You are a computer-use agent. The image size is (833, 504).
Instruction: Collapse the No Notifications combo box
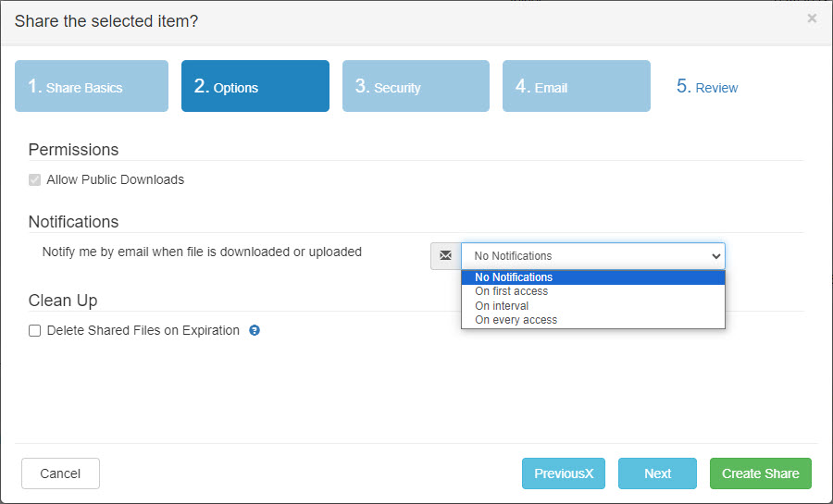[593, 256]
